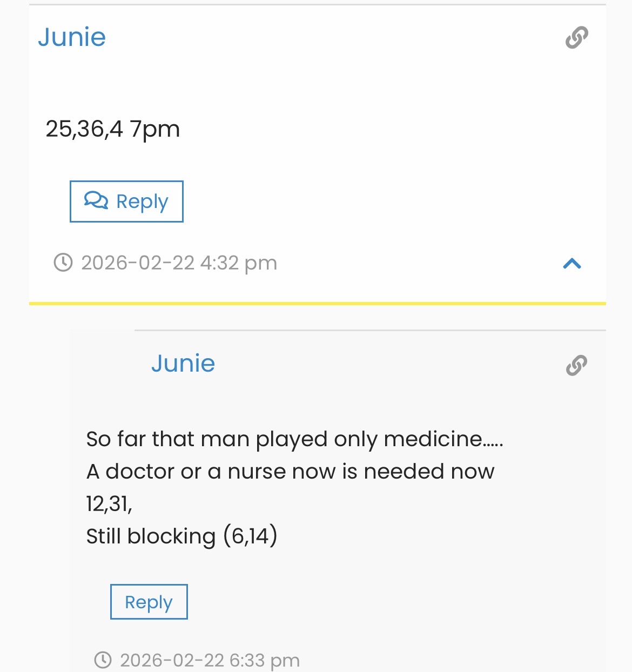Click the clock icon beside the 6:33 pm timestamp
This screenshot has width=632, height=672.
coord(103,660)
